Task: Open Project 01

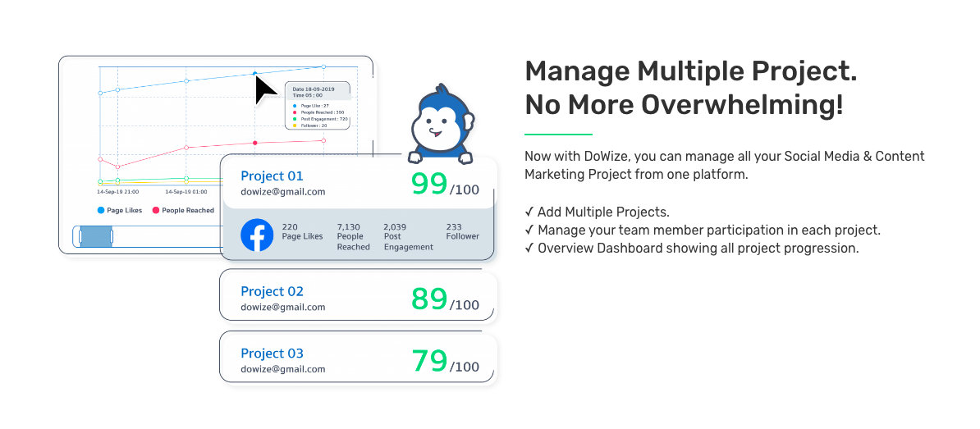Action: (x=272, y=176)
